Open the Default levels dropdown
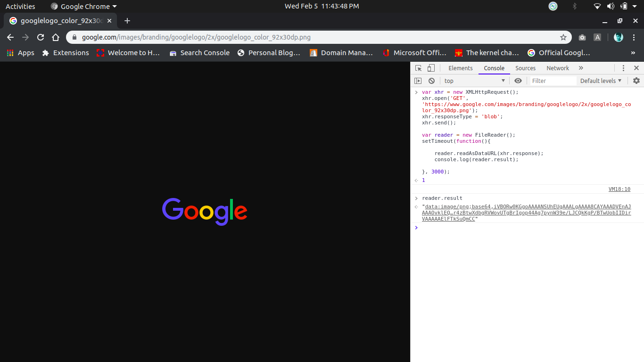Screen dimensions: 644x362 (x=601, y=81)
